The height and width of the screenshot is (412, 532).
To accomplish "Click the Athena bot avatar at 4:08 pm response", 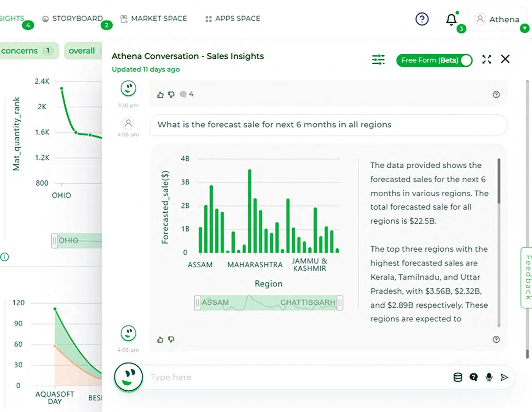I will (128, 333).
